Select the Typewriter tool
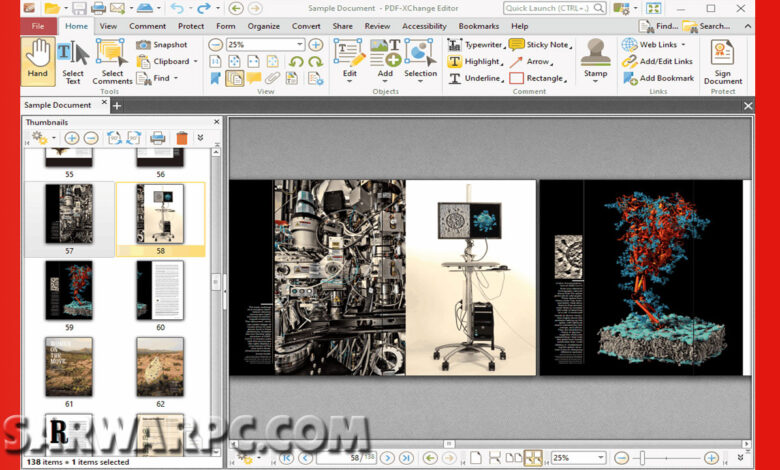 tap(476, 45)
